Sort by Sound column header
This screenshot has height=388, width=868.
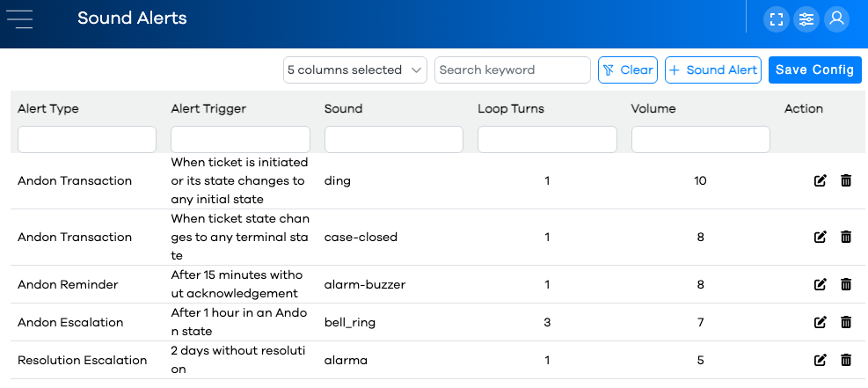coord(343,108)
